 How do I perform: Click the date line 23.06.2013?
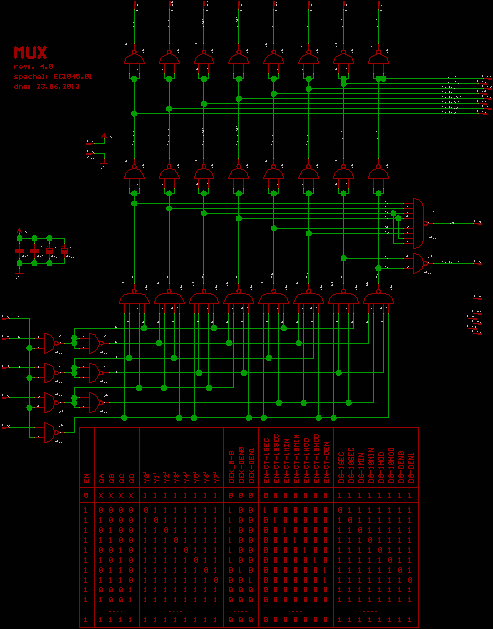coord(47,86)
